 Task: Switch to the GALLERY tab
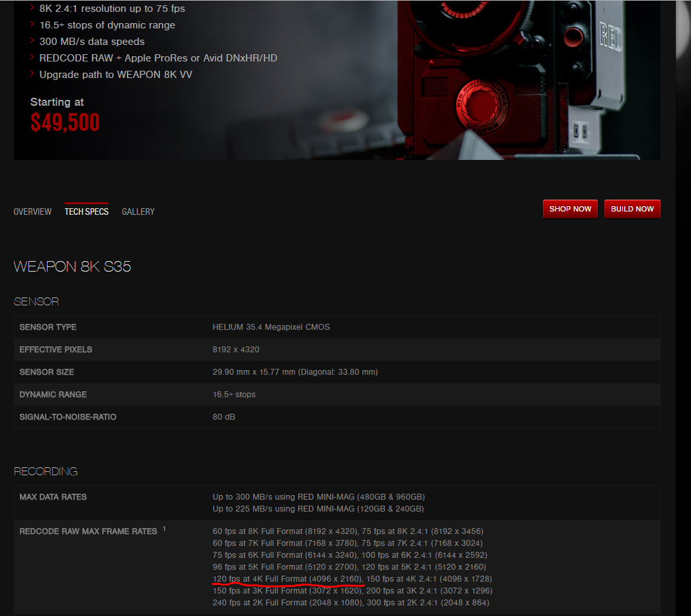click(138, 212)
